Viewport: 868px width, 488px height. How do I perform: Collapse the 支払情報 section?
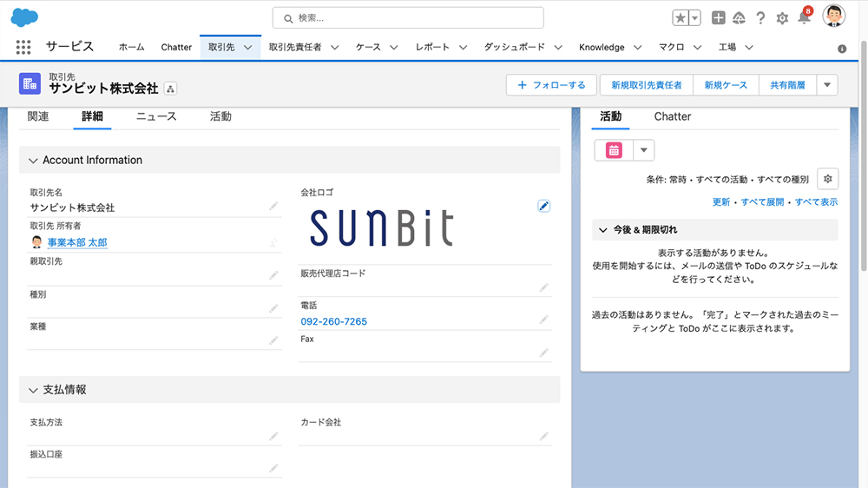(33, 391)
